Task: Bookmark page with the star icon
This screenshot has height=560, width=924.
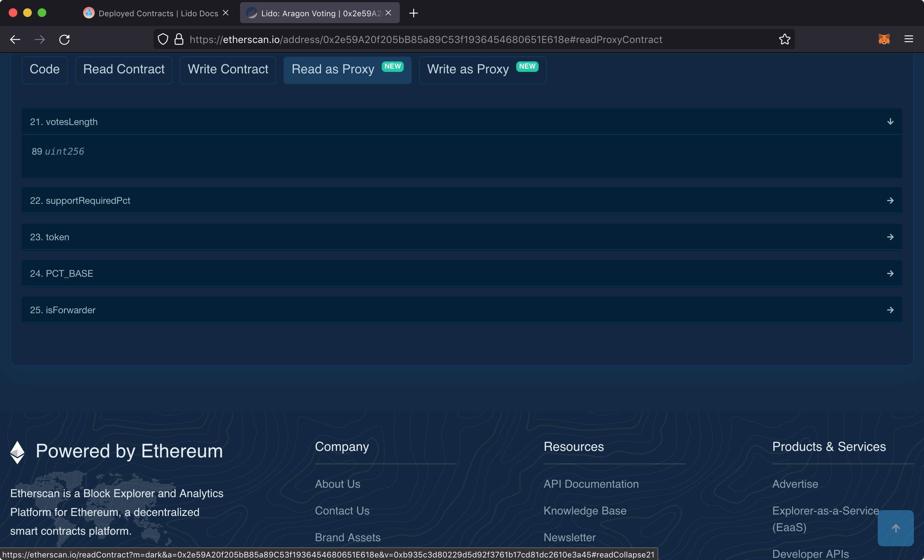Action: 784,39
